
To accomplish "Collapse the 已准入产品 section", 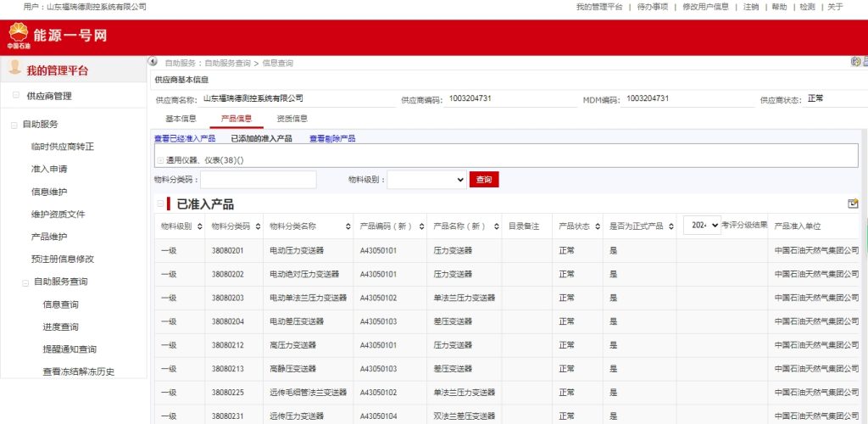I will tap(160, 204).
